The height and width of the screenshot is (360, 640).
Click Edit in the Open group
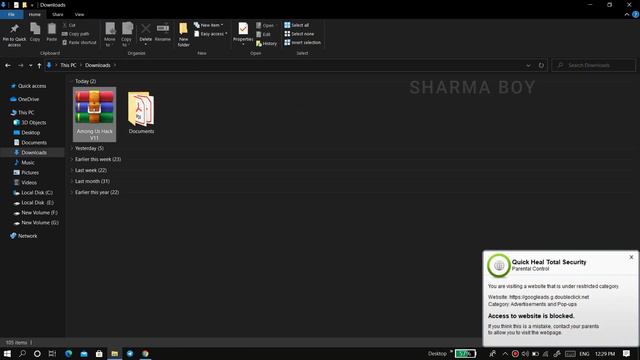click(263, 34)
